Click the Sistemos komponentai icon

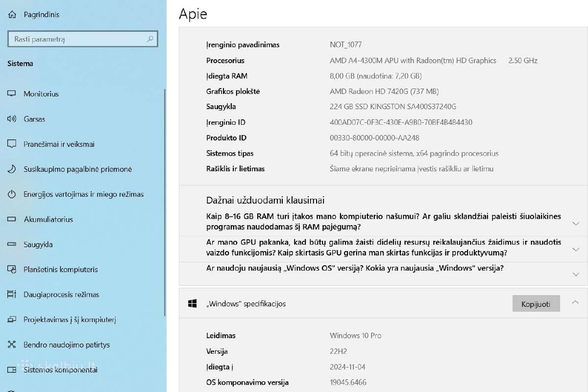tap(12, 370)
